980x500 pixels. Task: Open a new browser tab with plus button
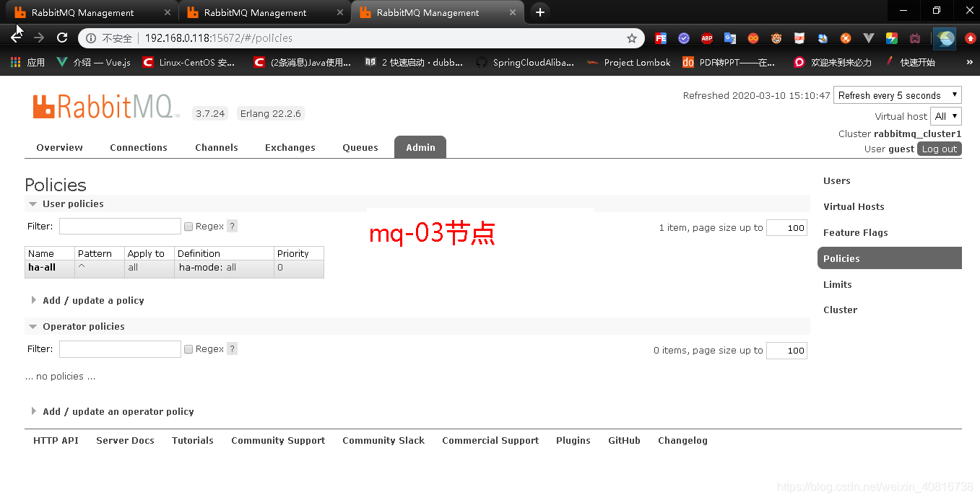(539, 12)
